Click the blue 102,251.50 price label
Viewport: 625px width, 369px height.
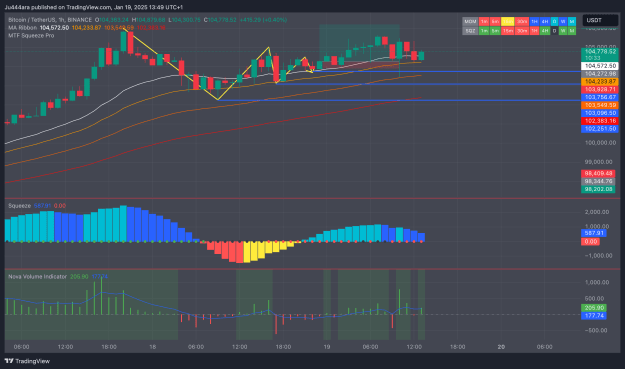coord(600,129)
